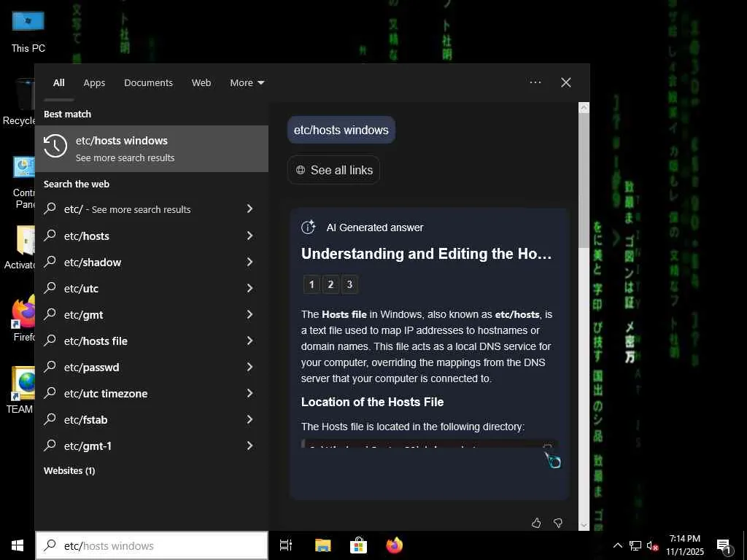The height and width of the screenshot is (560, 747).
Task: Click the taskbar search input field
Action: pos(152,545)
